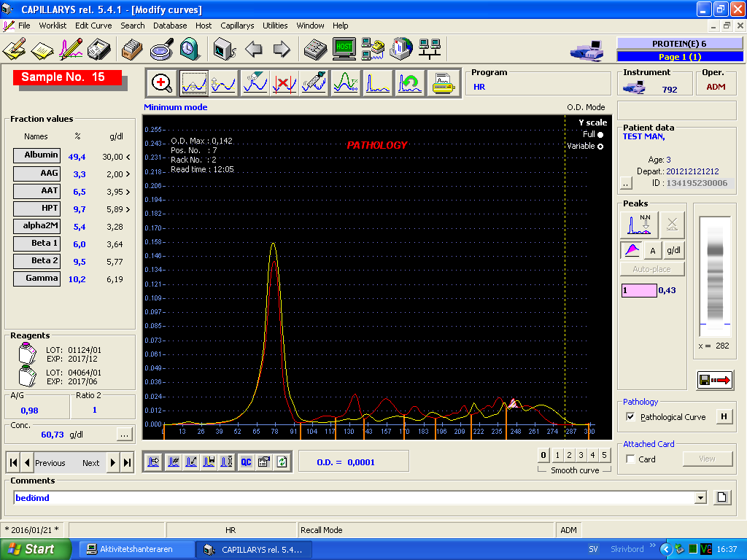Click the magnifying glass search icon

coord(161,49)
